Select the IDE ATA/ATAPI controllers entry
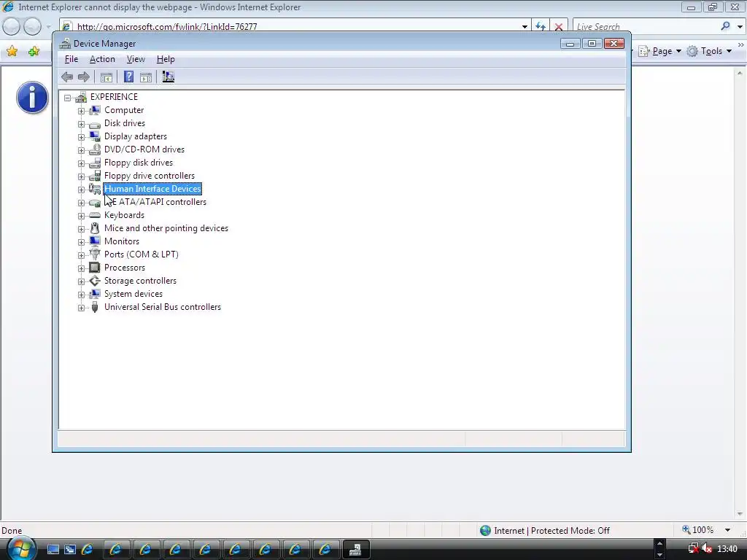The height and width of the screenshot is (560, 747). tap(155, 202)
